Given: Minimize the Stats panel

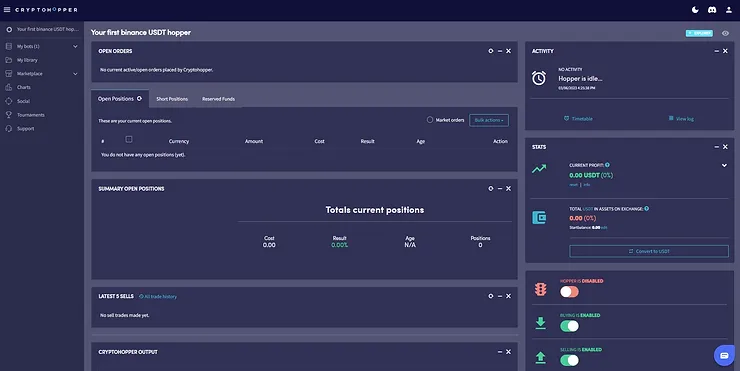Looking at the screenshot, I should 717,147.
